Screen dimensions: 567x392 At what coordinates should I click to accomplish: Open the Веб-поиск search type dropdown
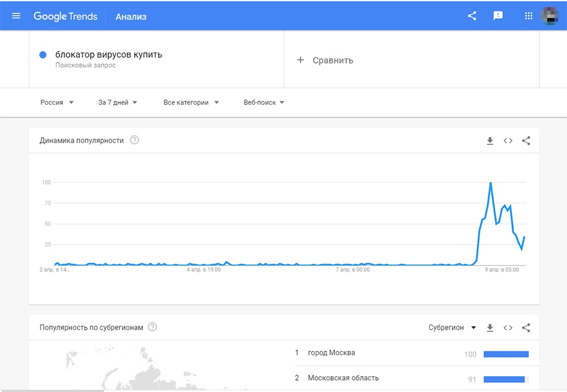coord(264,103)
